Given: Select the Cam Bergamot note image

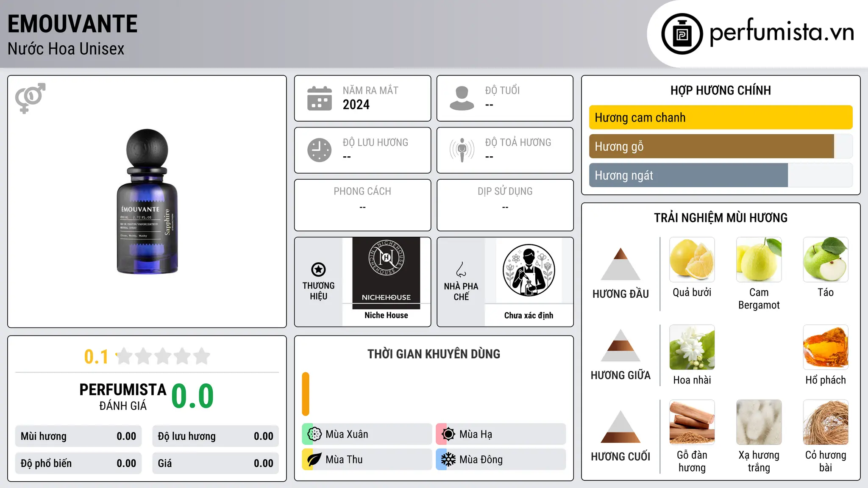Looking at the screenshot, I should 759,260.
